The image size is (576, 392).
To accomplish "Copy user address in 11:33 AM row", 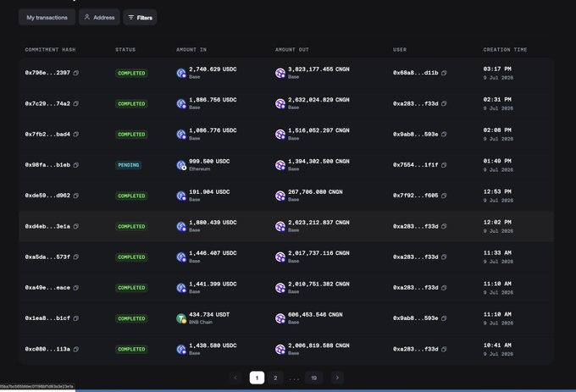I will pyautogui.click(x=444, y=257).
